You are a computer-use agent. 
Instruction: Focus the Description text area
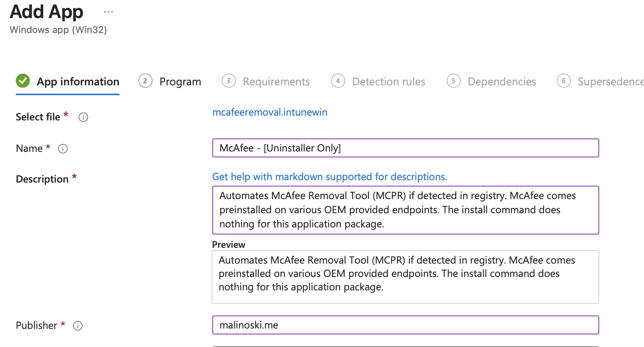(405, 210)
